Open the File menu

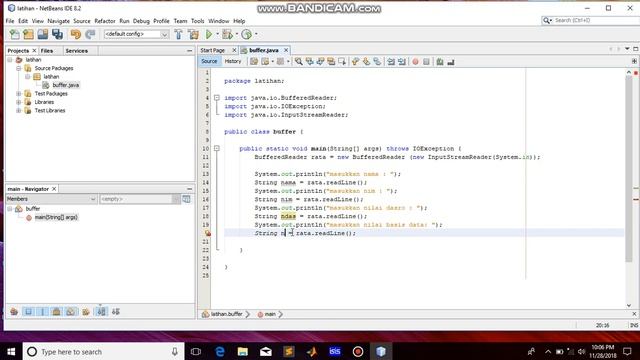coord(10,21)
